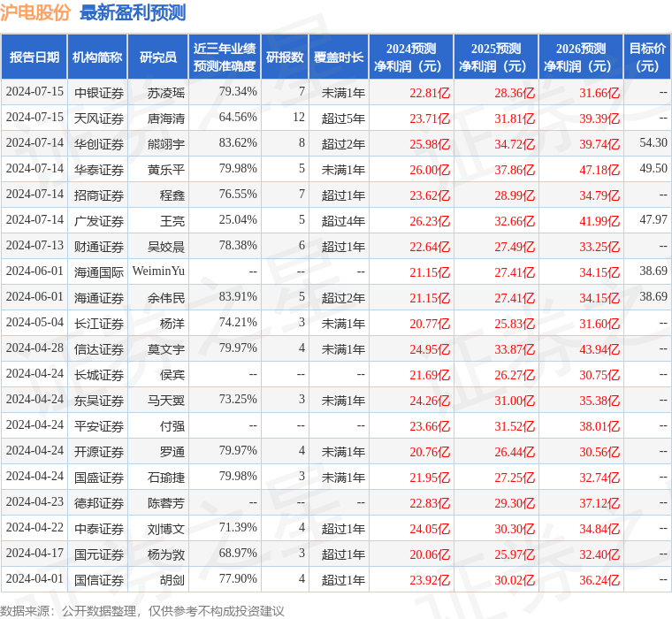Click the 中泰证券 institution cell
The image size is (672, 619).
(99, 529)
